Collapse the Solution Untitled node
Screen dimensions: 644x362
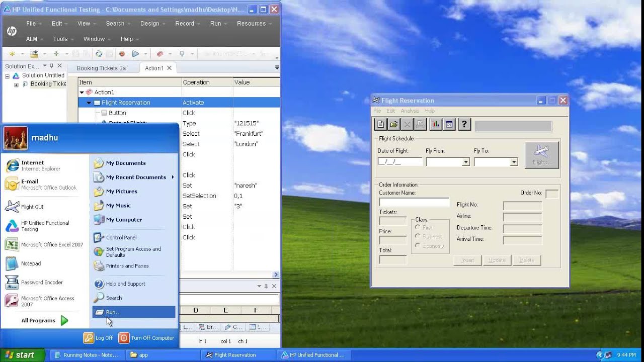[x=7, y=76]
